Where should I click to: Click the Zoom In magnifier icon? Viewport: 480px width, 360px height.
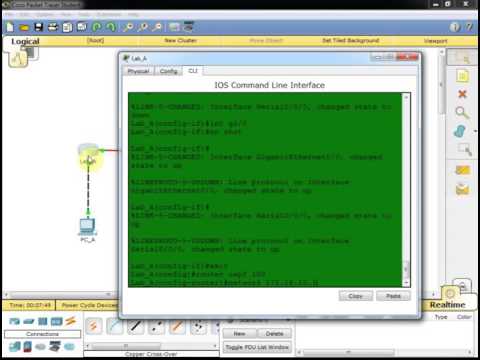point(128,27)
